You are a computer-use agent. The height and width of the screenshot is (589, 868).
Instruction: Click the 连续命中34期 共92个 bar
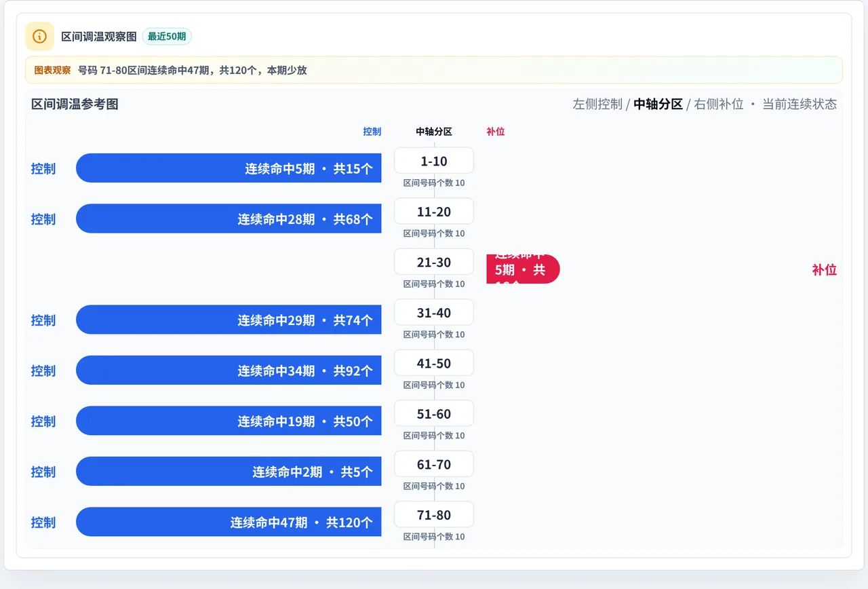click(x=229, y=370)
